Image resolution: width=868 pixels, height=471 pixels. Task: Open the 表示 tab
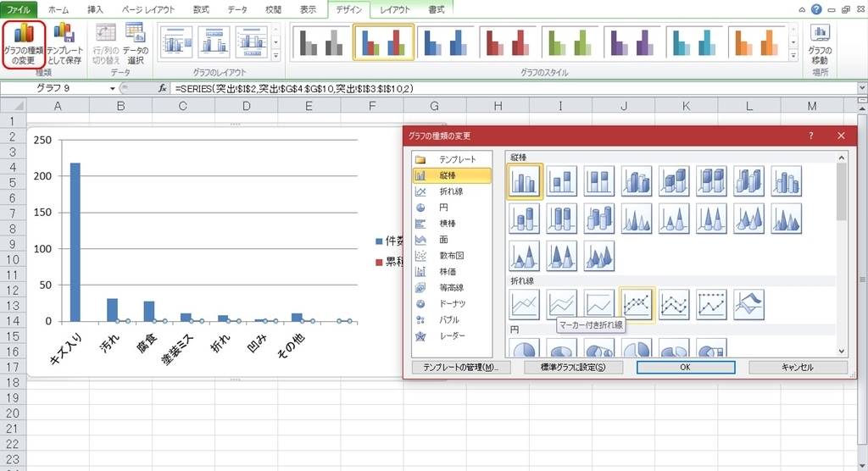pos(309,9)
